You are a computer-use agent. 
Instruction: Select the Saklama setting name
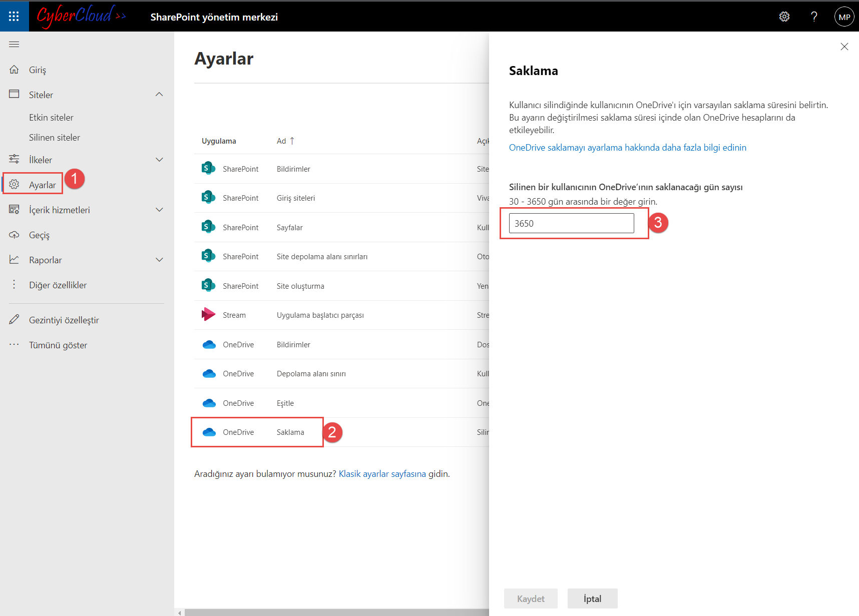pos(290,432)
